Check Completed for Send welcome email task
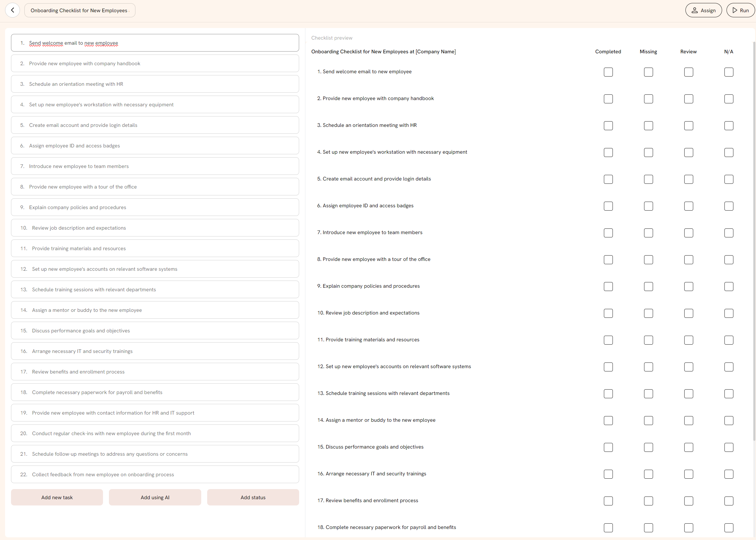This screenshot has height=540, width=756. 608,72
